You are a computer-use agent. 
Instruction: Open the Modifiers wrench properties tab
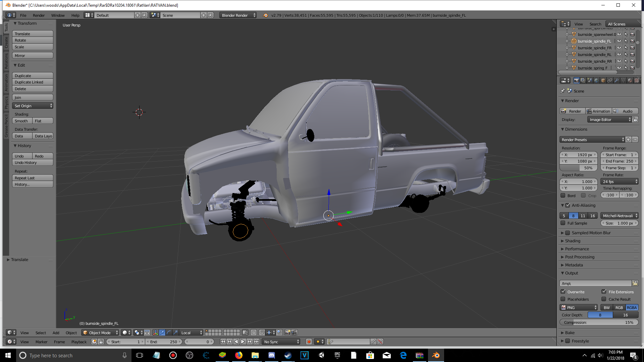[616, 80]
